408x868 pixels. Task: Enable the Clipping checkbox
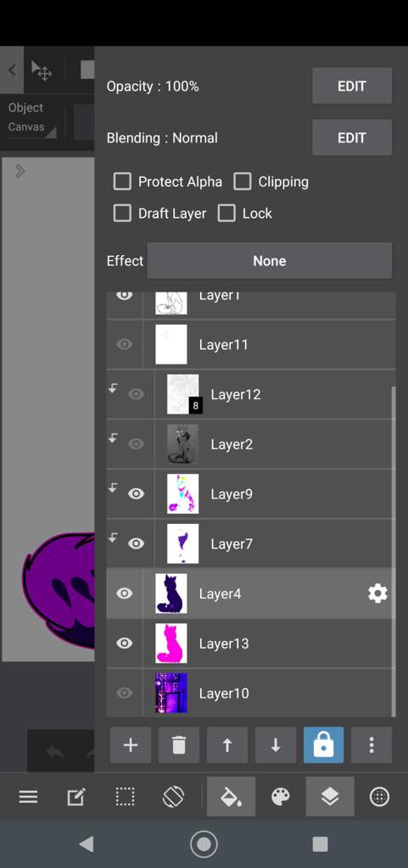pyautogui.click(x=242, y=181)
